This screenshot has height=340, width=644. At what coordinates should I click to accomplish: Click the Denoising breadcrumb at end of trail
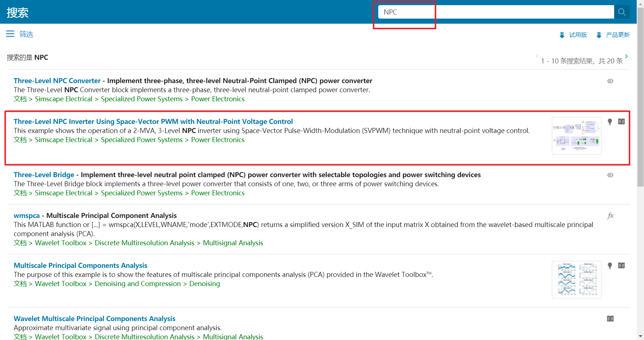[x=205, y=284]
